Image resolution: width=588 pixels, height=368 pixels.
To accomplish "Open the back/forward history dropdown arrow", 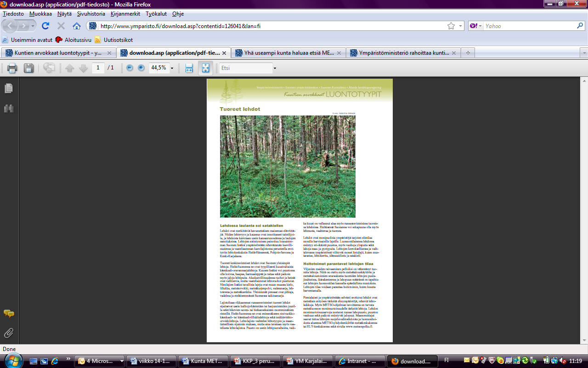I will (x=34, y=26).
